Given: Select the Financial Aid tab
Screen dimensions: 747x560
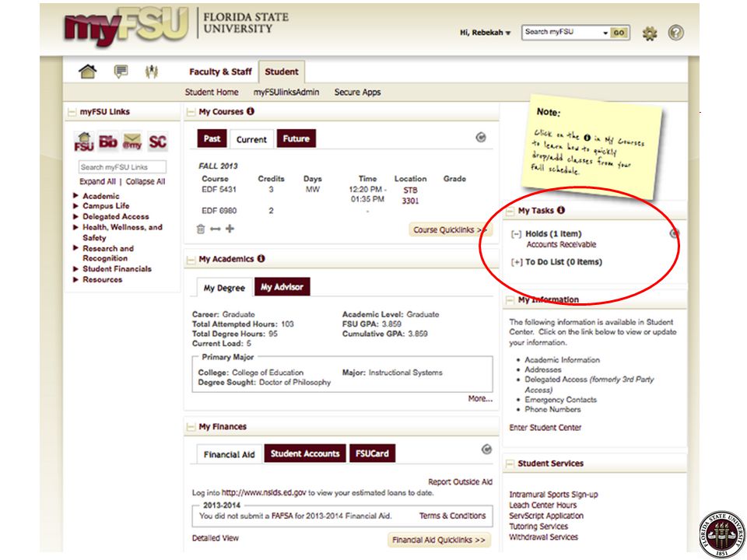Looking at the screenshot, I should [x=229, y=454].
